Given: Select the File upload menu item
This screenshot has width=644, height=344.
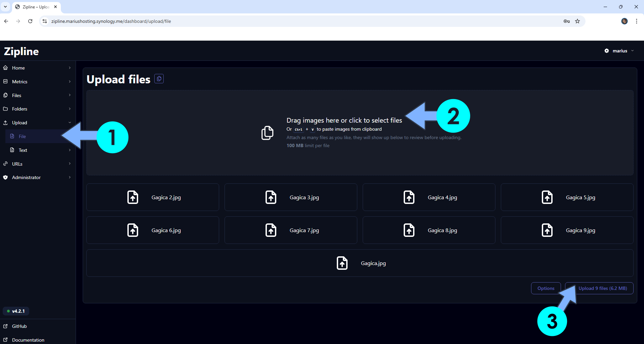Looking at the screenshot, I should (40, 136).
